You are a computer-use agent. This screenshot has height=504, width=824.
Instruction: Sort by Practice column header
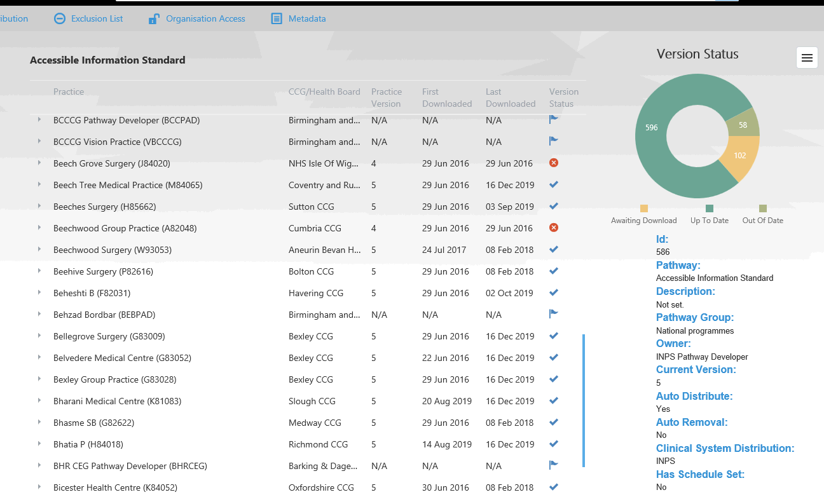click(x=69, y=92)
